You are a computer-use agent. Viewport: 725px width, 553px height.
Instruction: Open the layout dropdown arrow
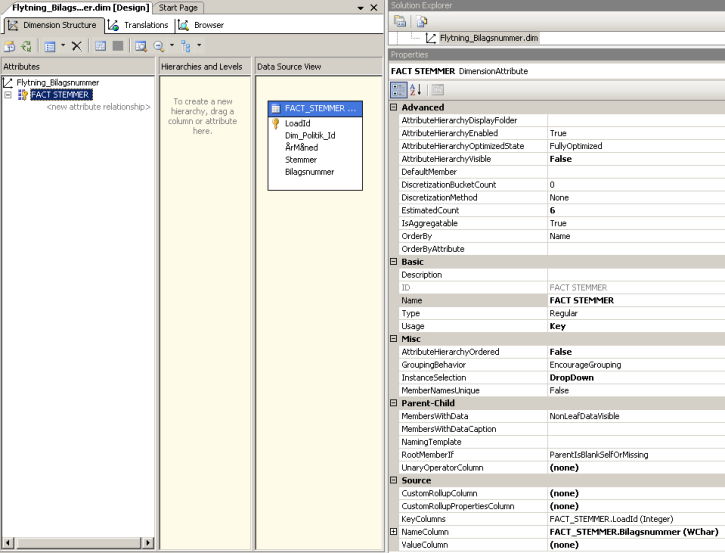click(x=199, y=45)
